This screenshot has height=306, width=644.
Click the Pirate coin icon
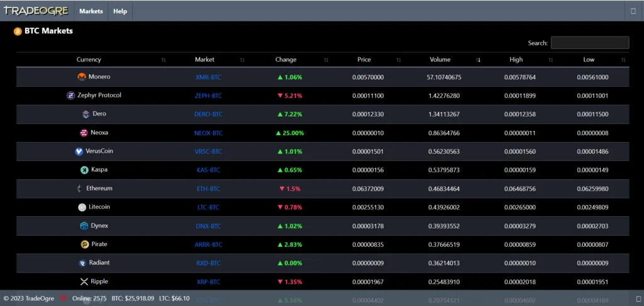[x=85, y=244]
